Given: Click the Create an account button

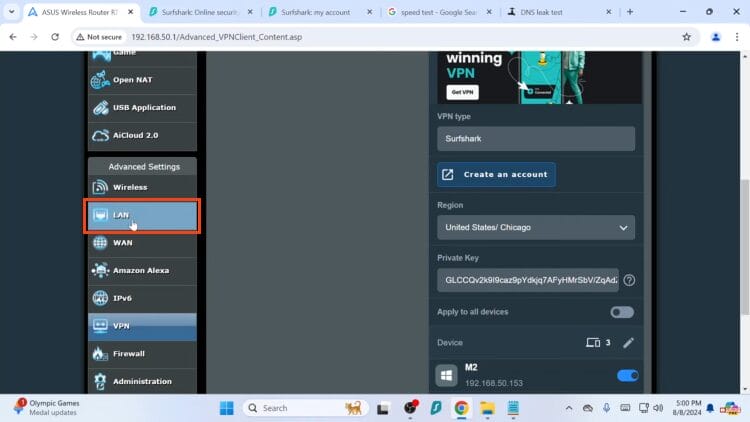Looking at the screenshot, I should [x=496, y=175].
